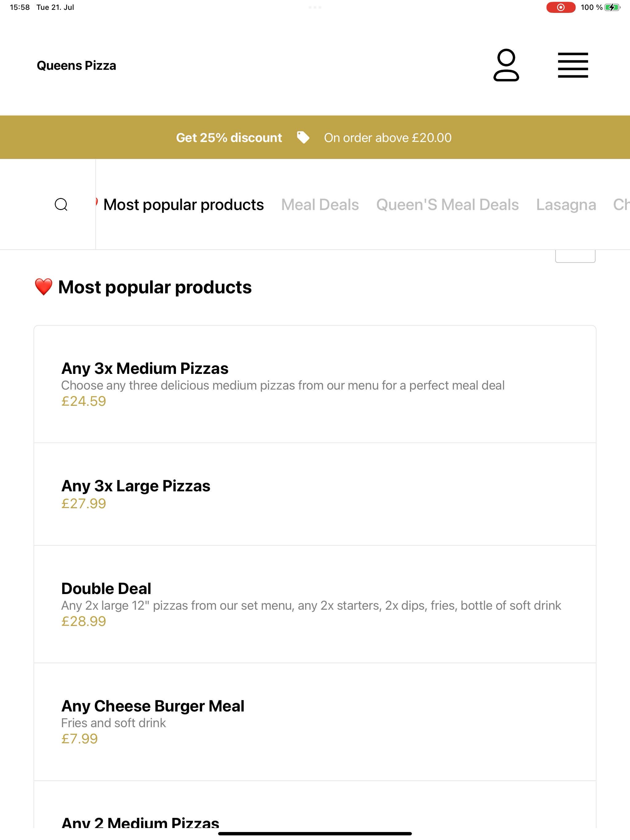
Task: Tap the battery charging icon
Action: (x=612, y=7)
